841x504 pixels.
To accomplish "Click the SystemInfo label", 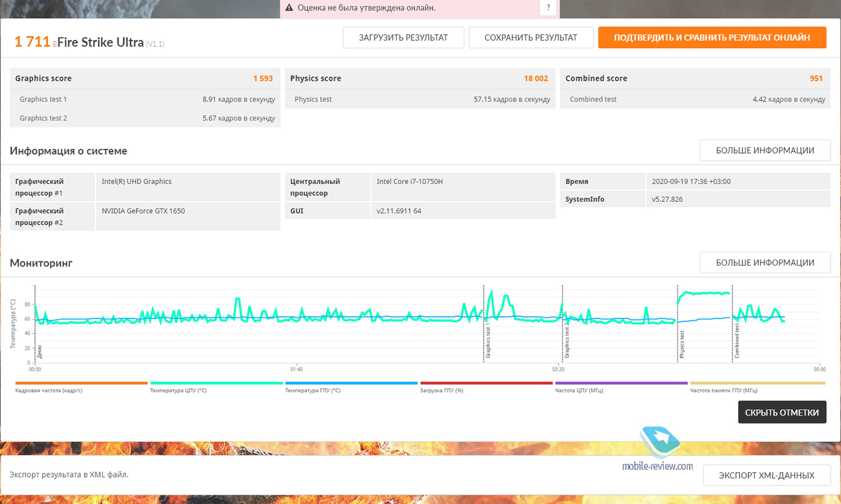I will click(x=584, y=199).
